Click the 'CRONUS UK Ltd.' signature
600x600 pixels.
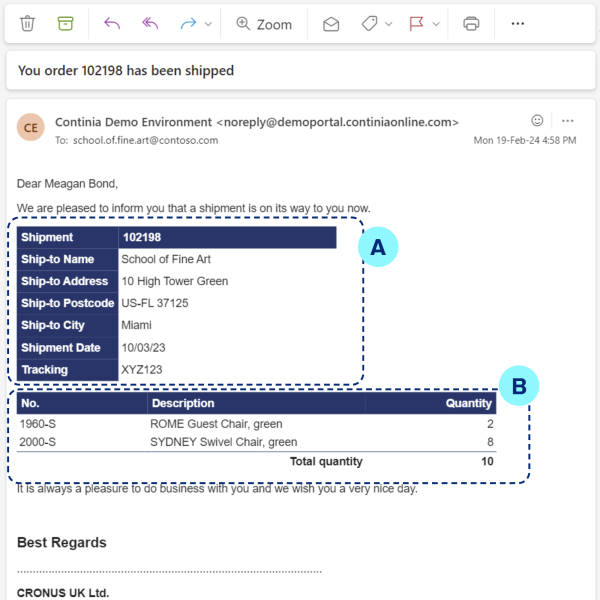(63, 593)
